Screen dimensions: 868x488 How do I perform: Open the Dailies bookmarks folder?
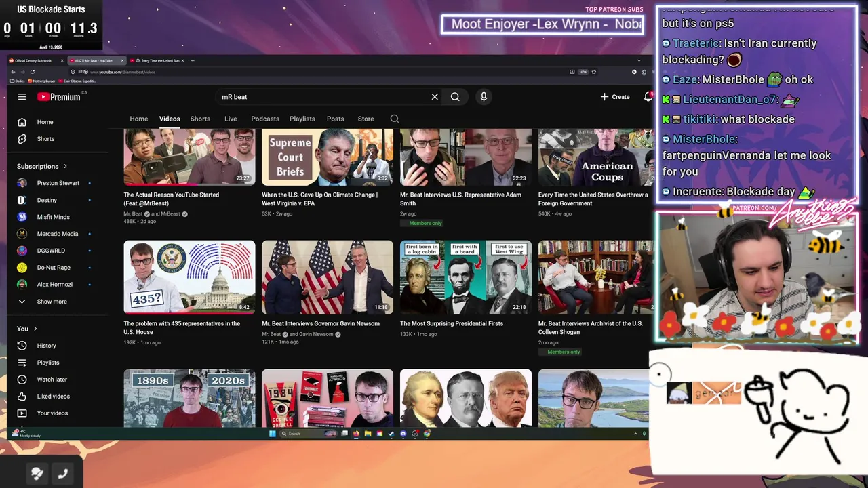pos(17,81)
